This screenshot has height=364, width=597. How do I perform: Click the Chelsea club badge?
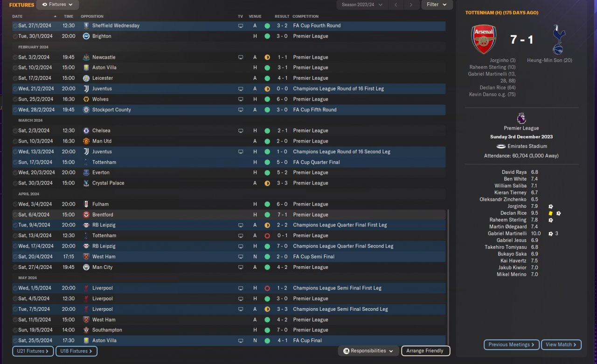coord(86,131)
